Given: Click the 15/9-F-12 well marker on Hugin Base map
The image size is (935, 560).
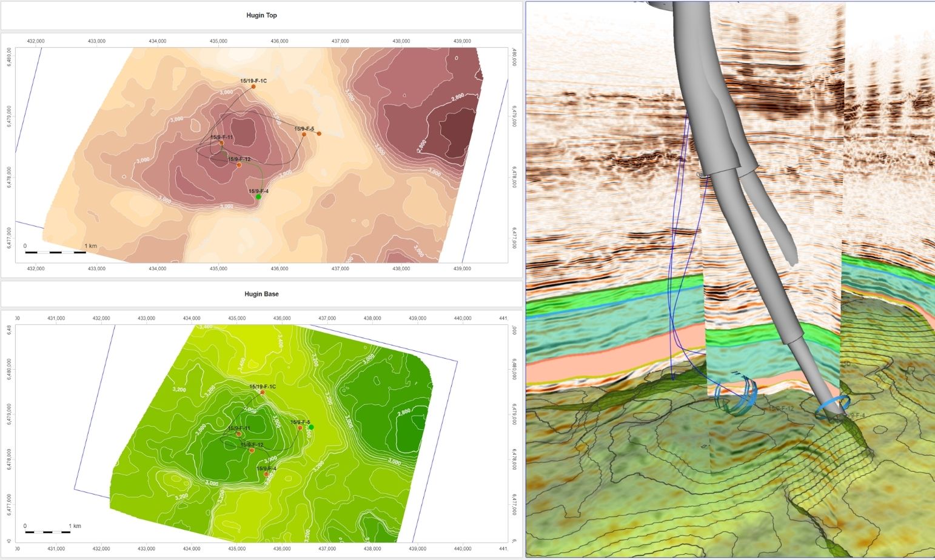Looking at the screenshot, I should point(252,450).
